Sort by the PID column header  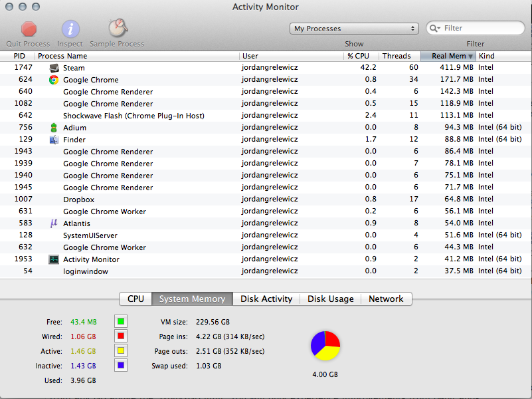[17, 56]
